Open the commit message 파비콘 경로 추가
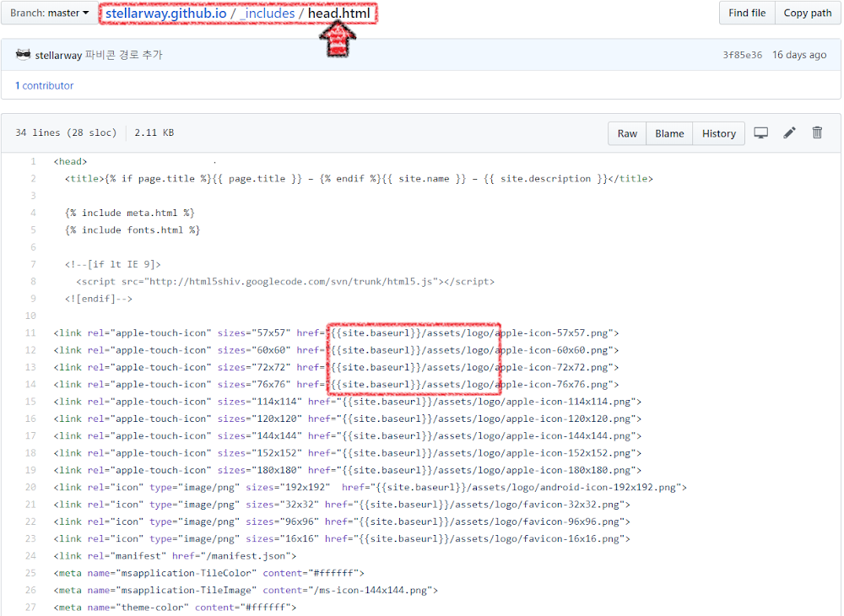The image size is (844, 616). [124, 54]
